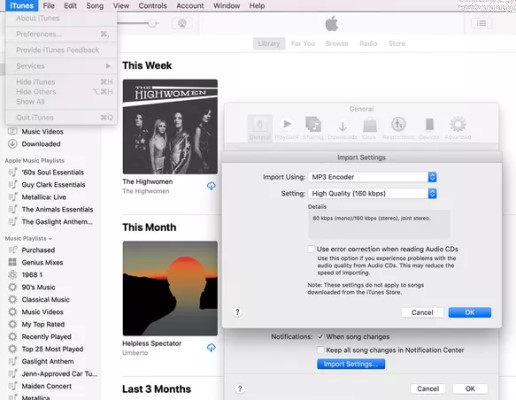
Task: Click the iCloud download icon for The Highwomen
Action: [x=211, y=186]
